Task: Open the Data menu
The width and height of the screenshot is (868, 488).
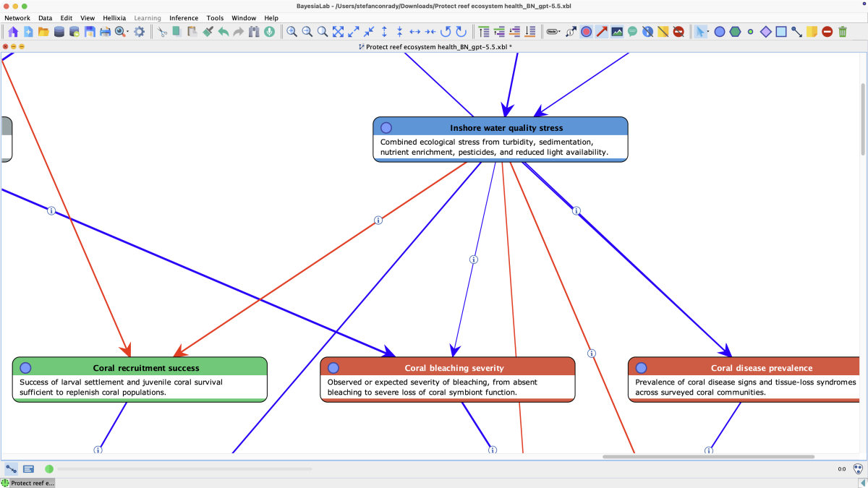Action: [x=46, y=18]
